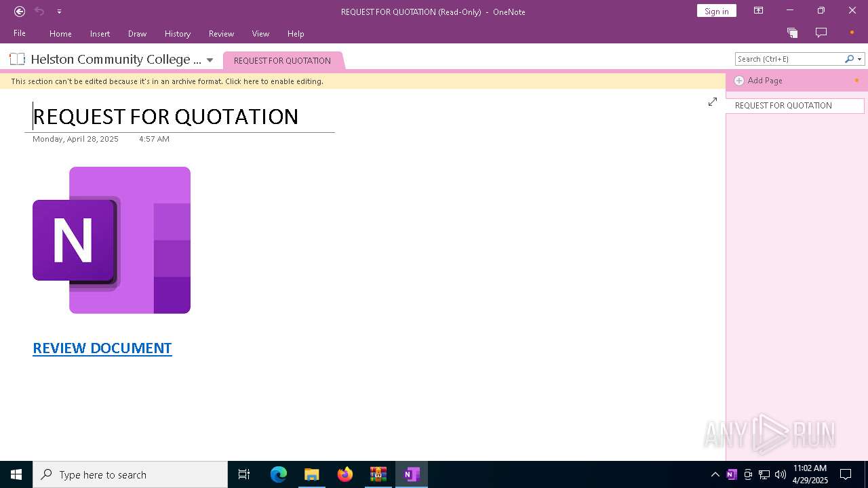The height and width of the screenshot is (488, 868).
Task: Click Add Page in the page panel
Action: coord(765,81)
